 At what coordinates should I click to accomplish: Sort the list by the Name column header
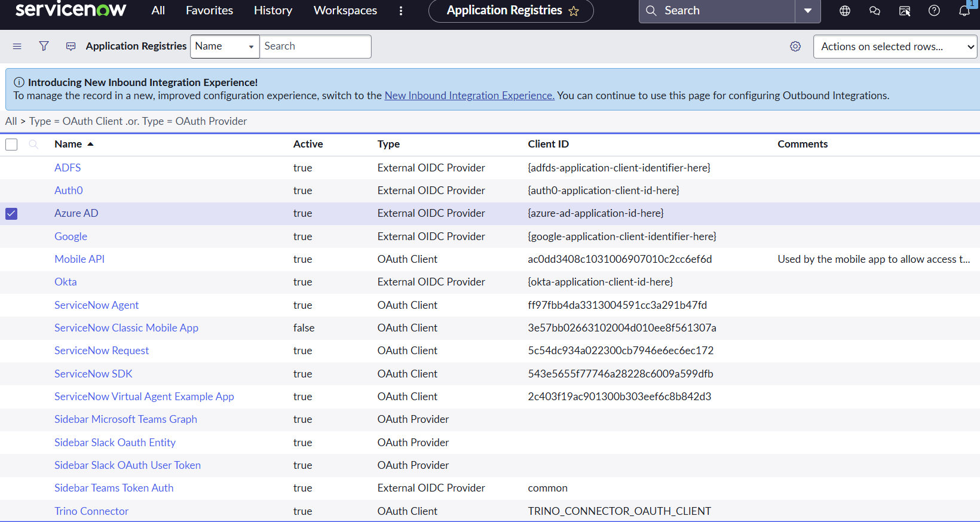click(68, 144)
